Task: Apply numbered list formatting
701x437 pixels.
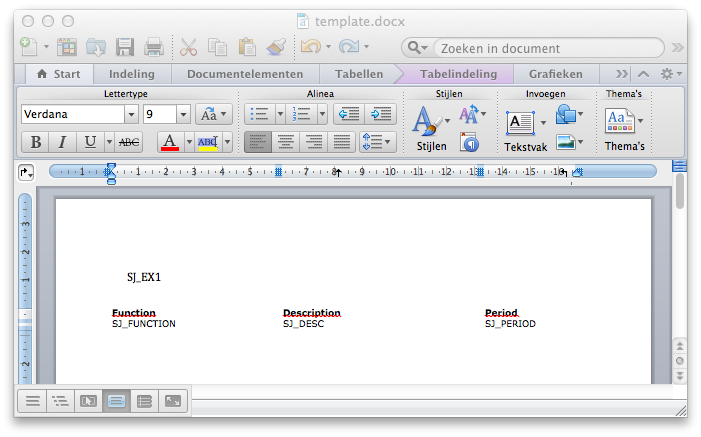Action: [301, 115]
